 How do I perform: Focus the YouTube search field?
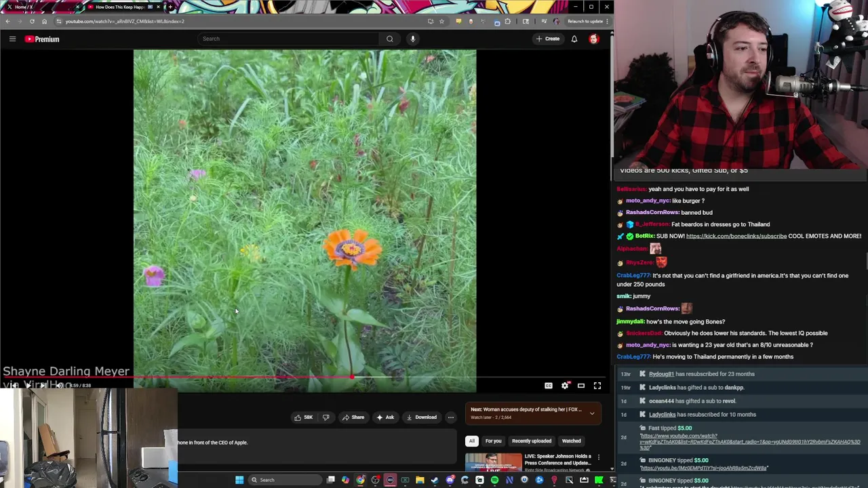pos(288,39)
